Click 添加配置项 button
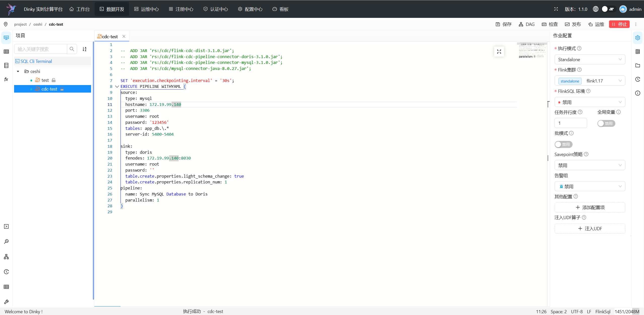 590,208
